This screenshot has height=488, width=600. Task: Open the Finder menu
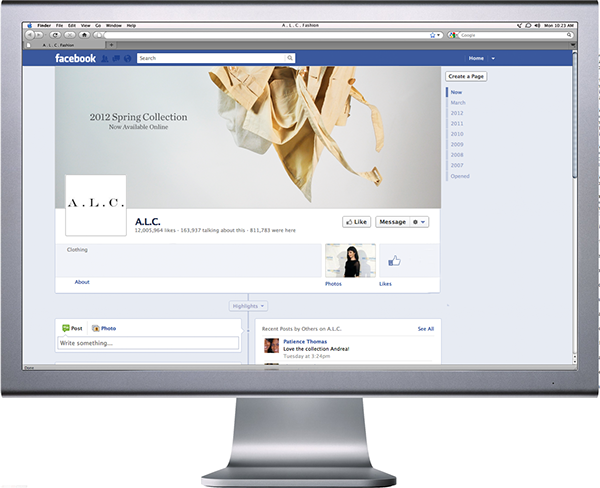click(44, 25)
